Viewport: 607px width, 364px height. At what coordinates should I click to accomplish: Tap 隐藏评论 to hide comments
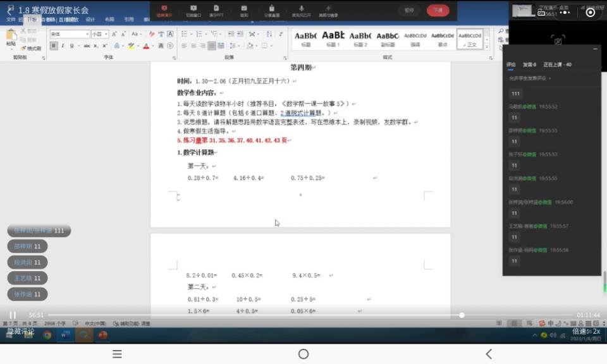tap(21, 332)
